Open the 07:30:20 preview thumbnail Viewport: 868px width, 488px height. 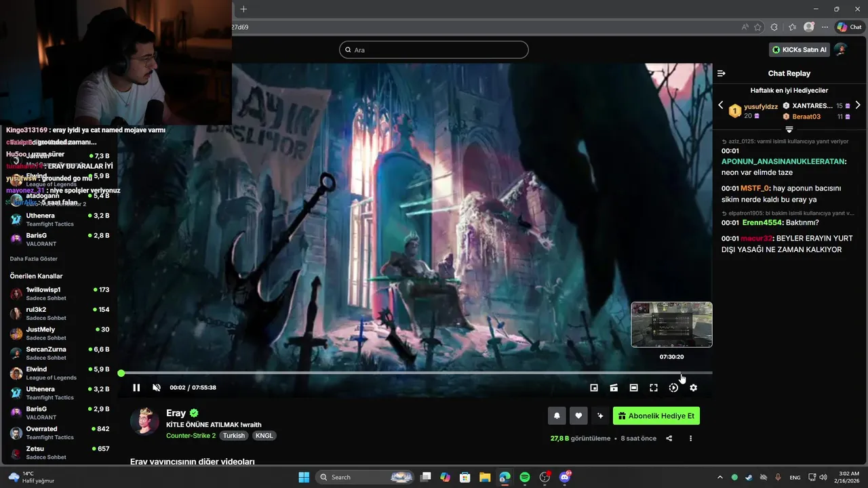tap(671, 325)
